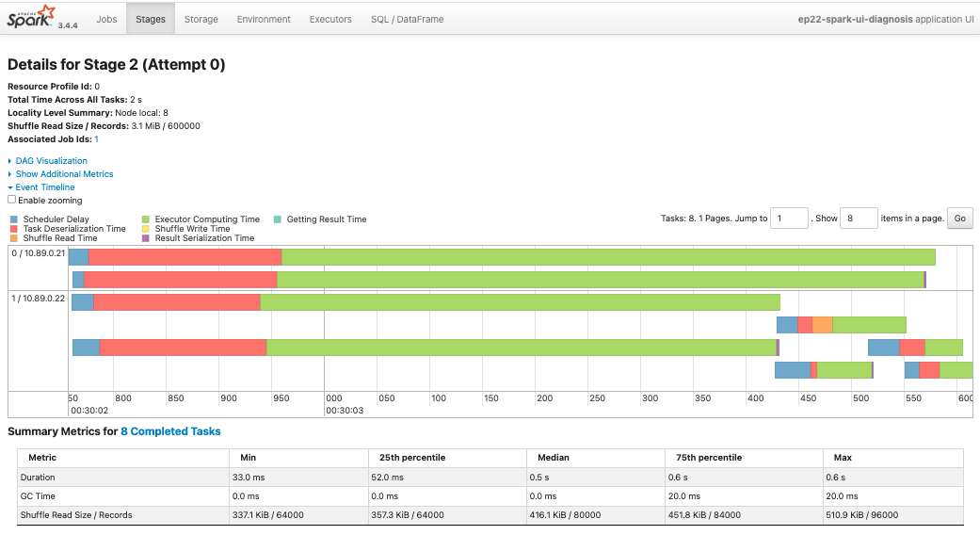Screen dimensions: 980x535
Task: Click the Apache Spark logo
Action: (x=32, y=16)
